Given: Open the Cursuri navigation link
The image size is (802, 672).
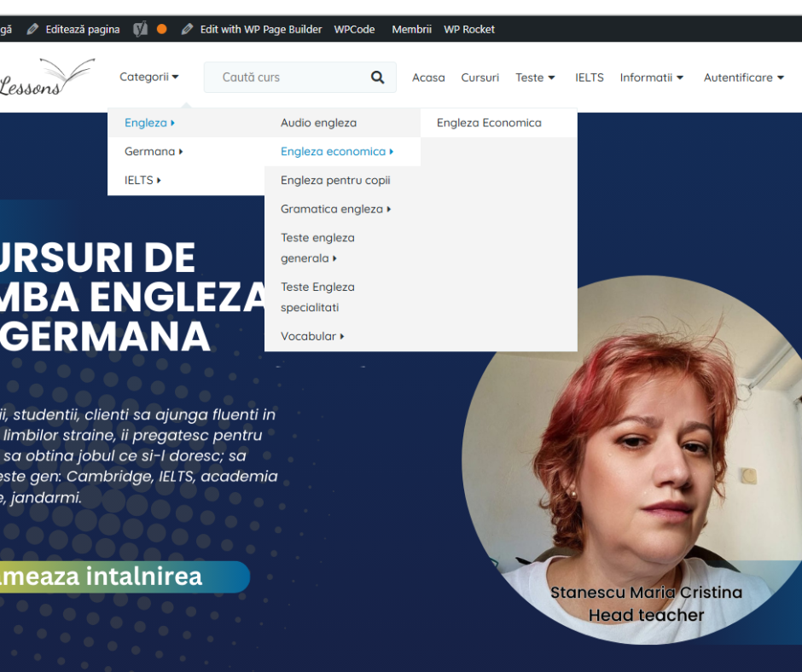Looking at the screenshot, I should coord(479,78).
